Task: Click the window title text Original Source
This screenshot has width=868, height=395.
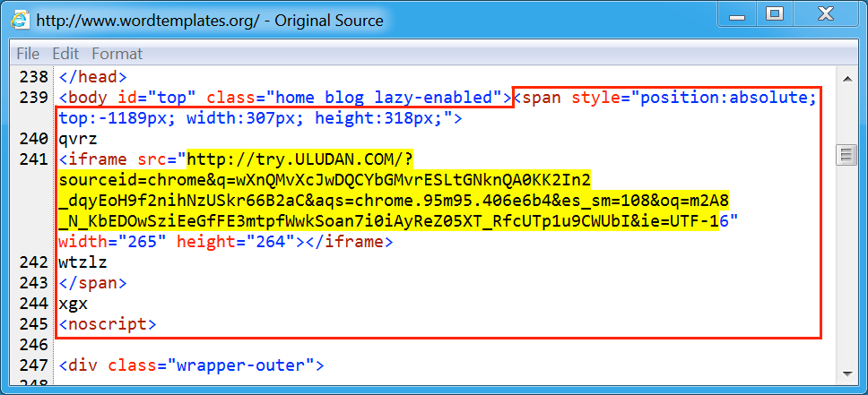Action: tap(329, 21)
